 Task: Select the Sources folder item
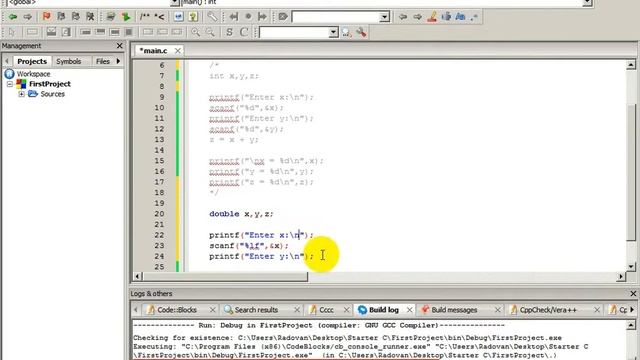(x=52, y=94)
